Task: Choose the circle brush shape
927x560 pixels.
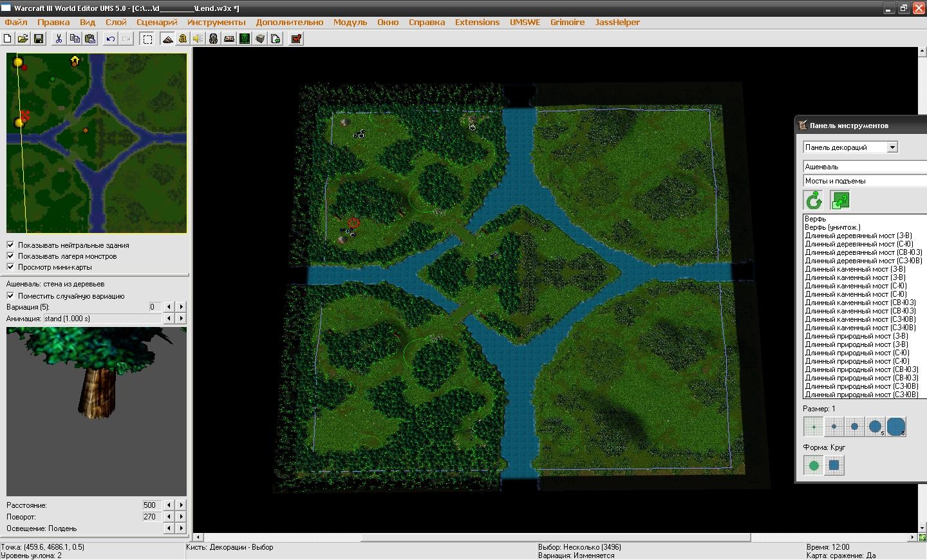Action: 814,465
